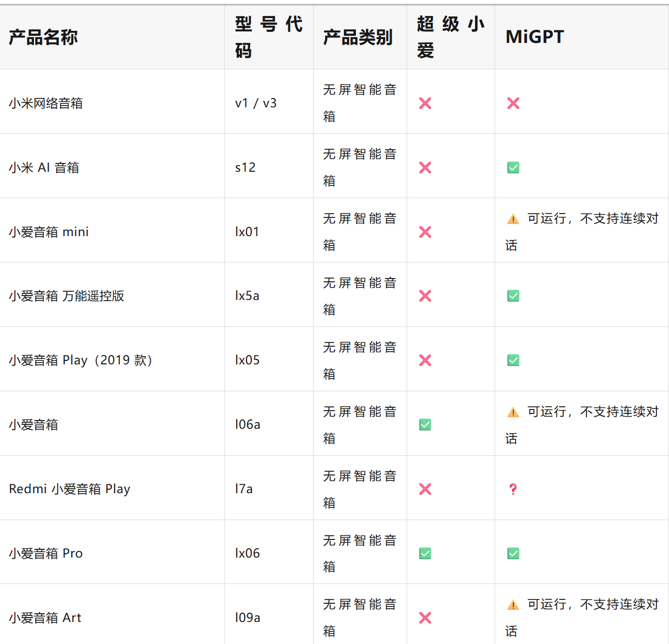Image resolution: width=669 pixels, height=644 pixels.
Task: Click the model code l09a
Action: [x=248, y=618]
